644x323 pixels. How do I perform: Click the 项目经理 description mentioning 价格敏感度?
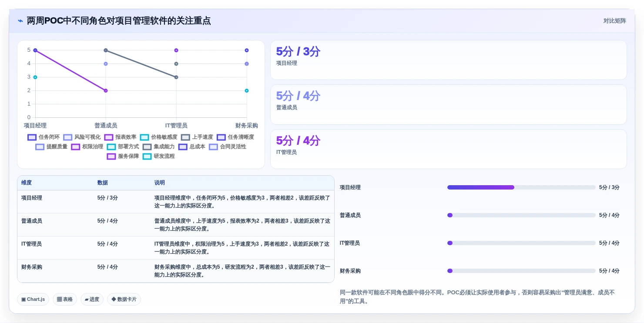click(x=242, y=202)
